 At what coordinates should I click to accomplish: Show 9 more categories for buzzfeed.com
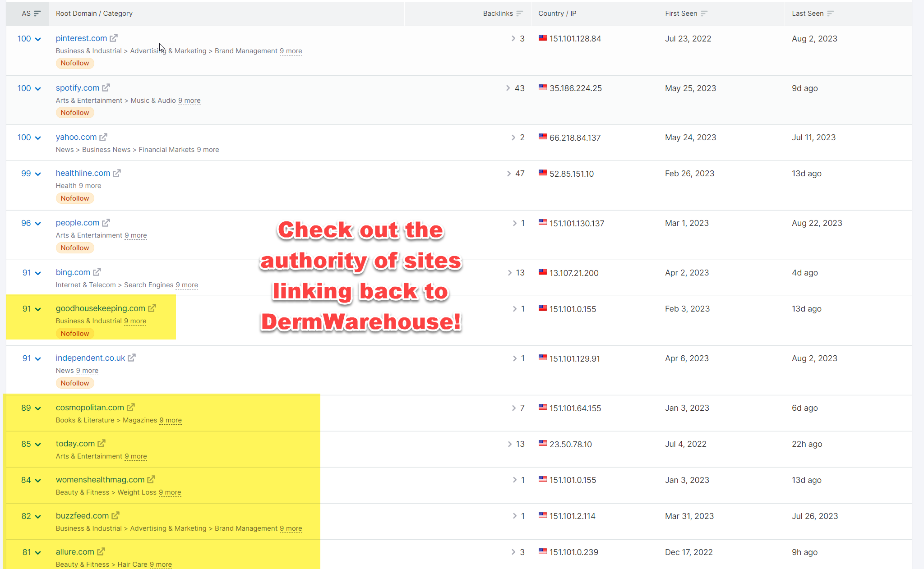click(291, 528)
